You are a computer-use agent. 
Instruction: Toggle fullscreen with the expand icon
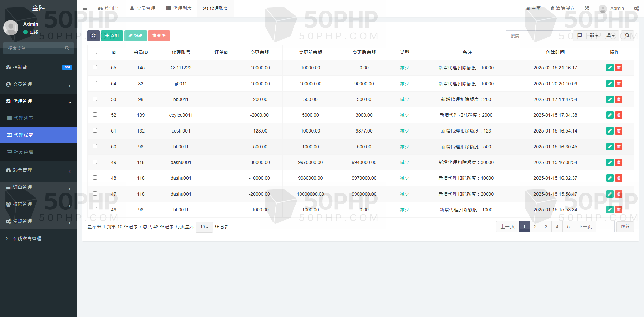(x=587, y=8)
